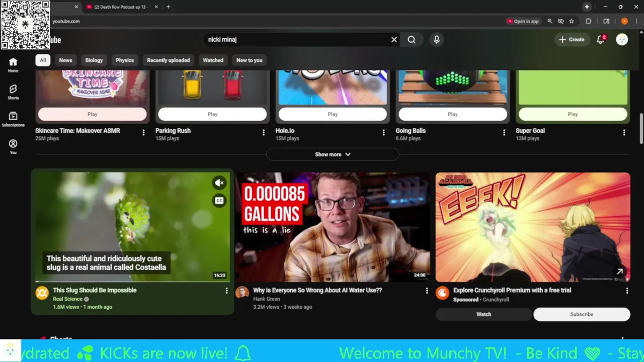Start voice search with the microphone
The image size is (644, 362).
pyautogui.click(x=437, y=40)
